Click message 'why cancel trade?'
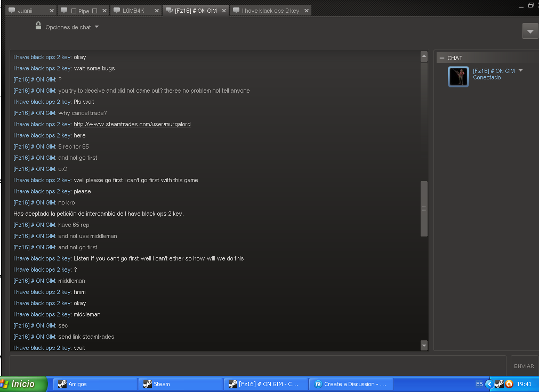The image size is (539, 392). (83, 113)
